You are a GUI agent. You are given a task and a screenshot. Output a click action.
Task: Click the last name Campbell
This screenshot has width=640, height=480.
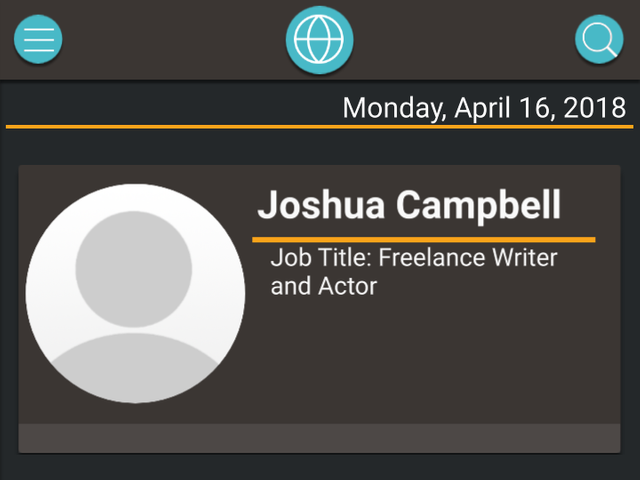pyautogui.click(x=479, y=205)
